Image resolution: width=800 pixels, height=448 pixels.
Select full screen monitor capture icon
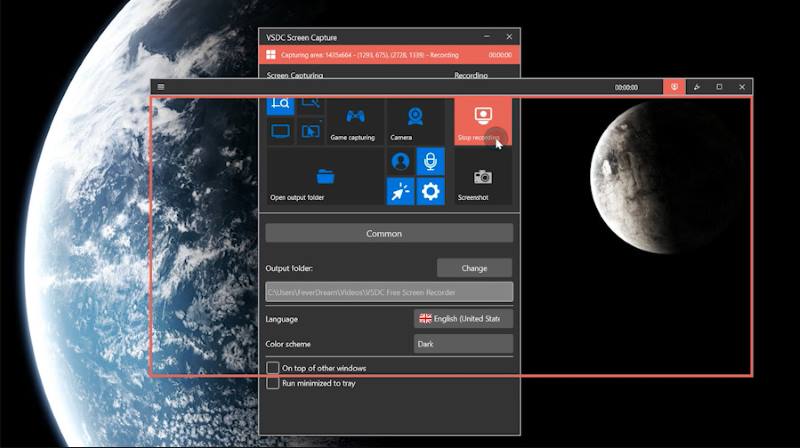(x=281, y=131)
